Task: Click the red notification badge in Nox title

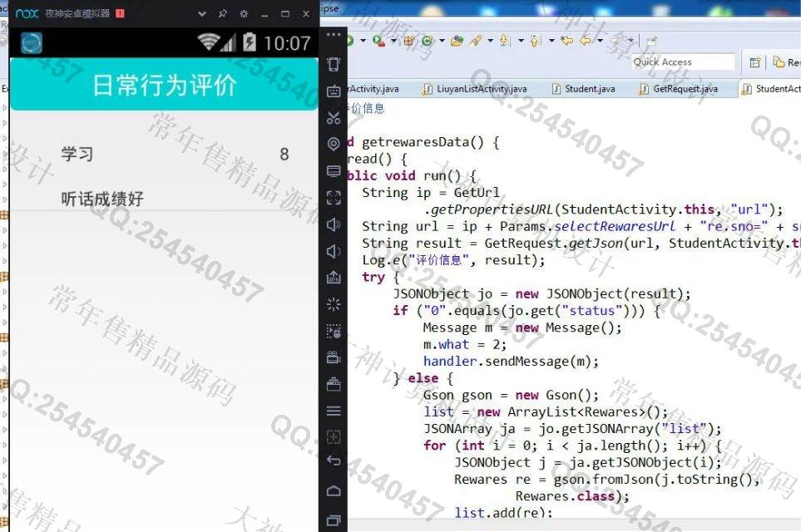Action: pos(120,14)
